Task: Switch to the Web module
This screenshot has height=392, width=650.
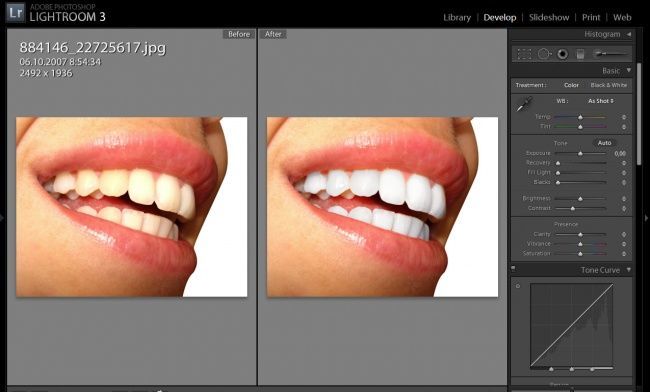Action: [622, 18]
